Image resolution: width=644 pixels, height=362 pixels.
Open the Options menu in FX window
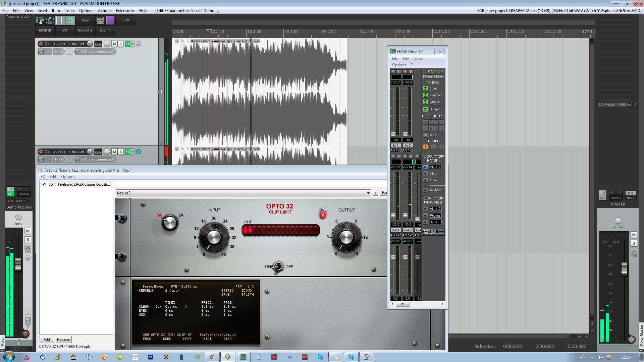click(x=68, y=177)
